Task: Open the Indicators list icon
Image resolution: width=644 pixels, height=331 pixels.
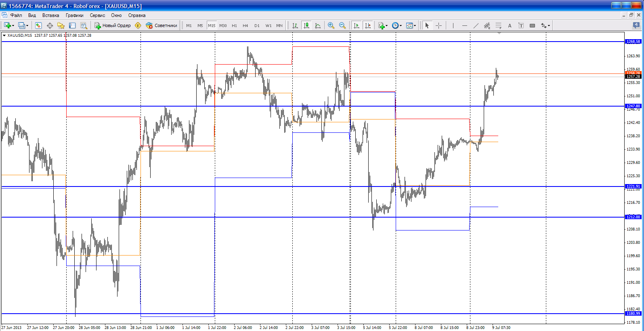Action: click(381, 25)
